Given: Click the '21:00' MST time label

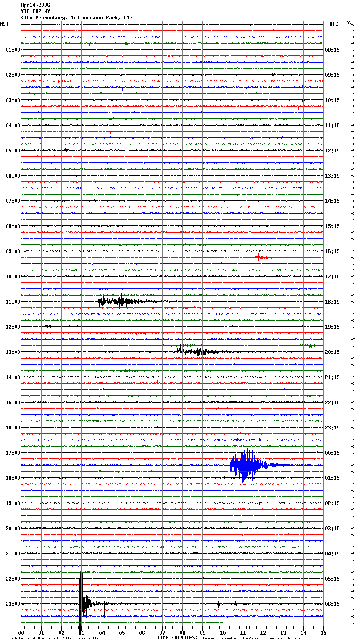Looking at the screenshot, I should (x=13, y=554).
